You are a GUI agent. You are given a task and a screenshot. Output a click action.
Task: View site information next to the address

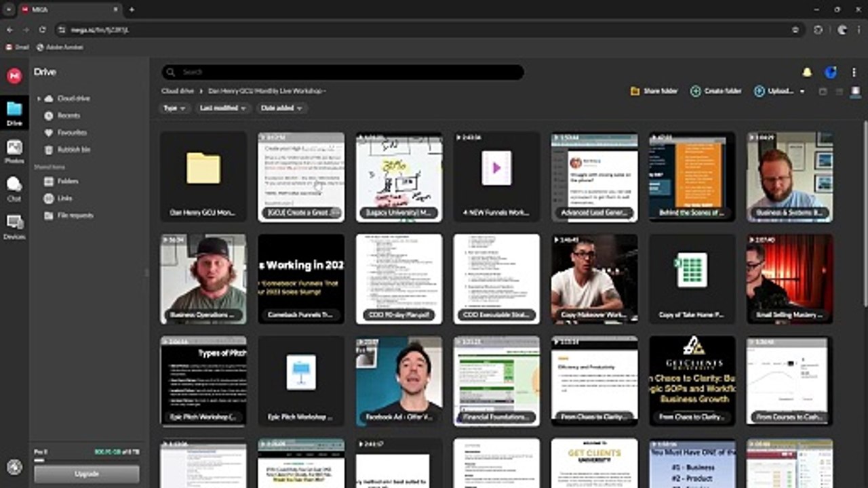click(x=62, y=30)
